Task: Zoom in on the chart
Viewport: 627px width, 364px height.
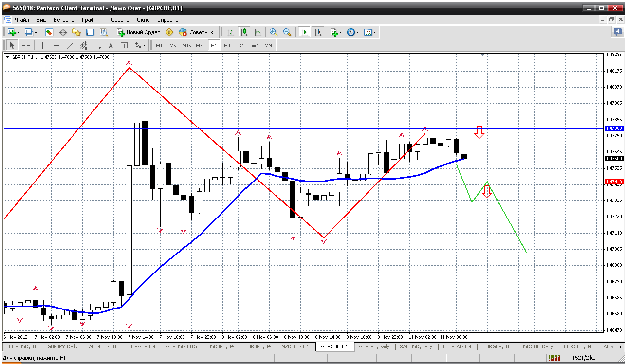Action: pos(274,32)
